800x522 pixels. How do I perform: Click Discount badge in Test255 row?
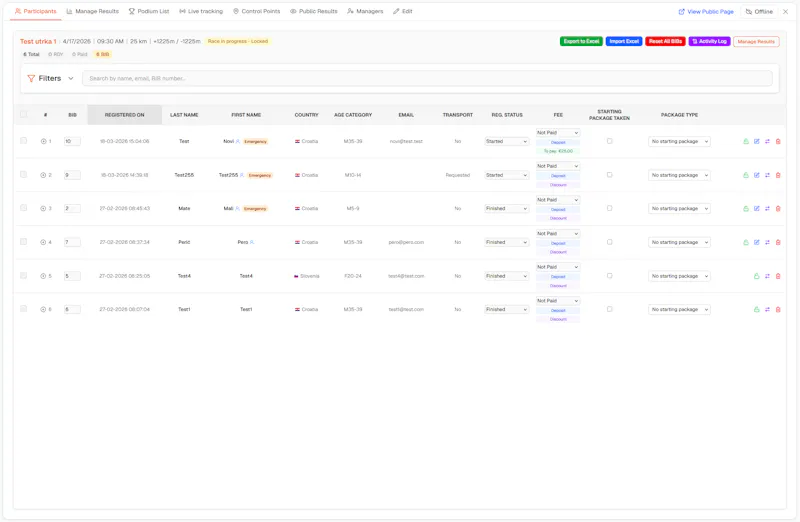click(x=558, y=185)
